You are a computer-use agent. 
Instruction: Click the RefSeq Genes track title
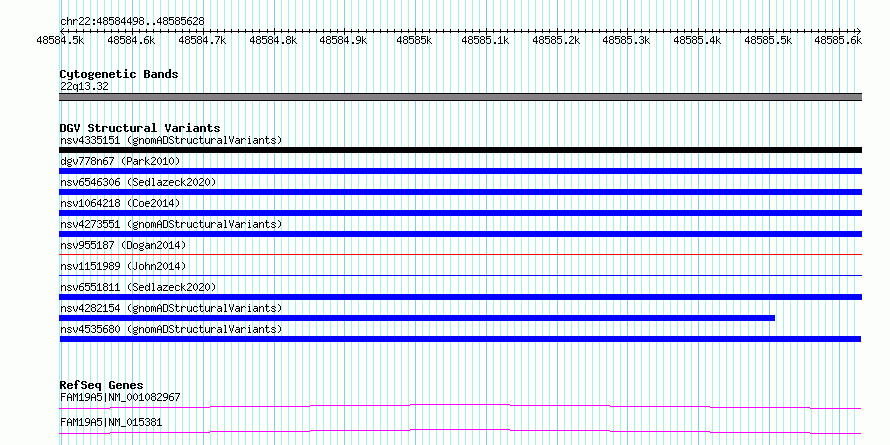102,385
